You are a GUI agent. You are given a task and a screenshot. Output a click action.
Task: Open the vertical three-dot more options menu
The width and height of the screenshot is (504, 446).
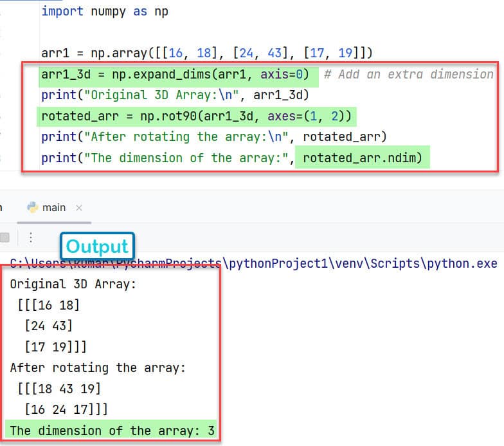click(x=31, y=237)
